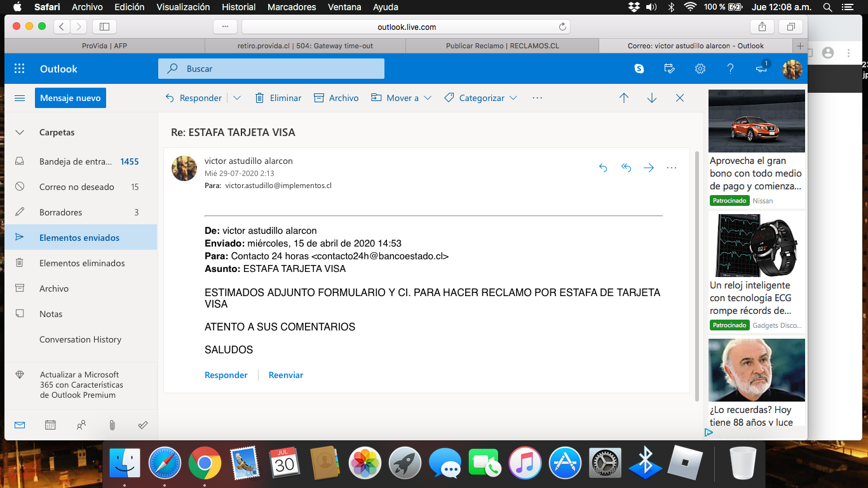Click the Responder link below message
The image size is (868, 488).
tap(226, 375)
